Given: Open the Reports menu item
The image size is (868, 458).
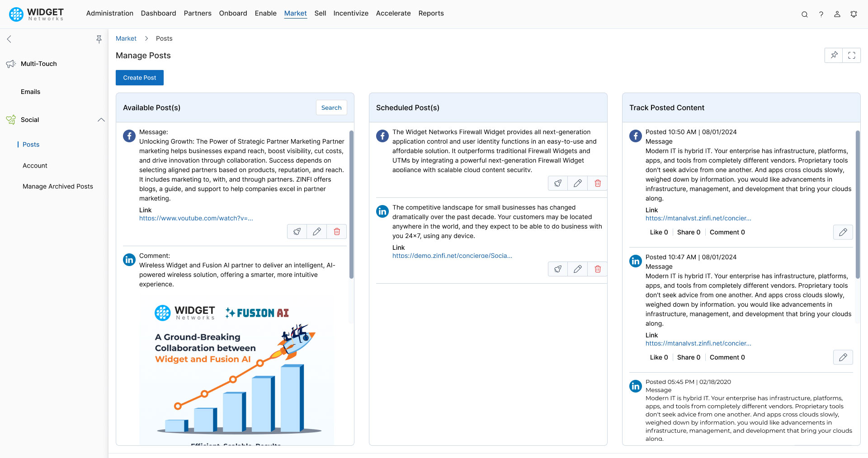Looking at the screenshot, I should (431, 13).
